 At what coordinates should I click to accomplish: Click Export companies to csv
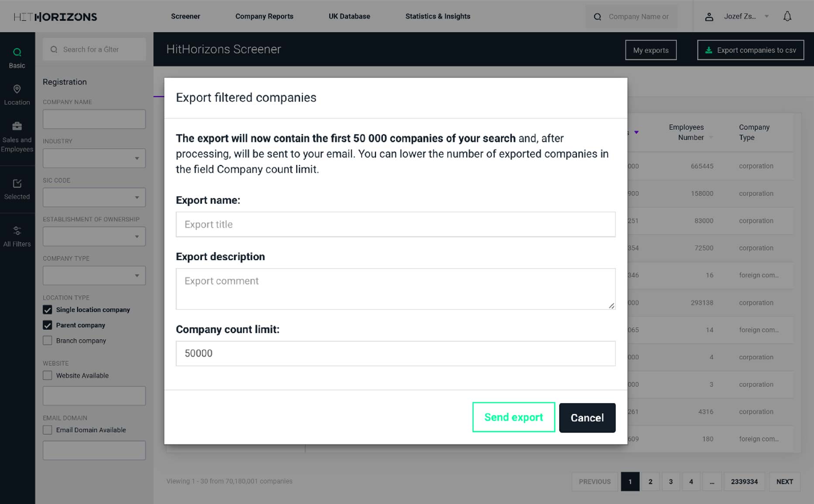point(750,50)
